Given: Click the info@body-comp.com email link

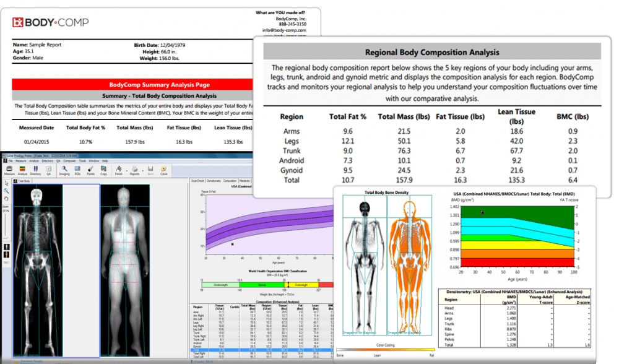Looking at the screenshot, I should (284, 30).
